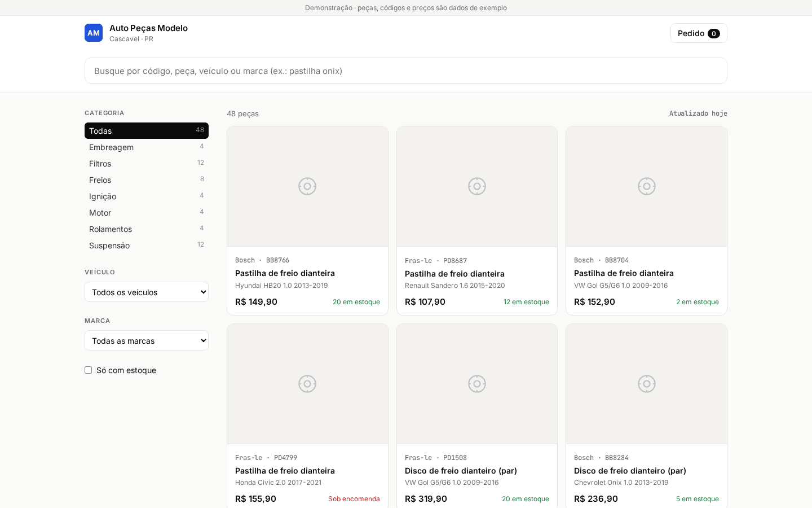Open Disco de freio dianteiro for Chevrolet Onix

pyautogui.click(x=630, y=471)
